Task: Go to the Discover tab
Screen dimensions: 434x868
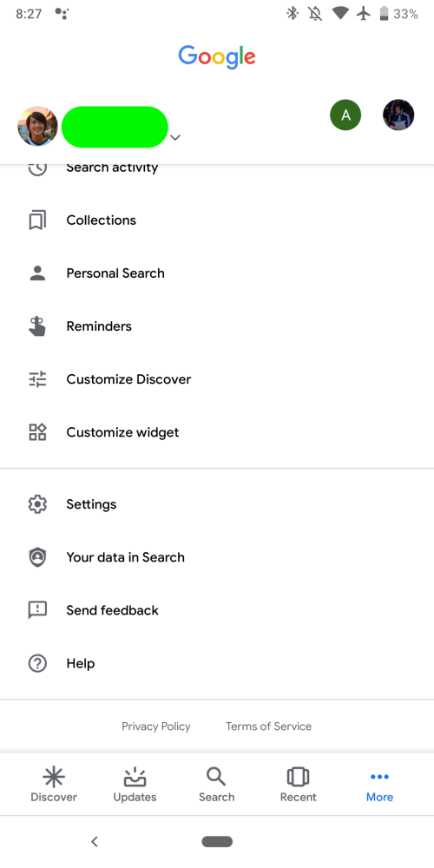Action: click(x=54, y=785)
